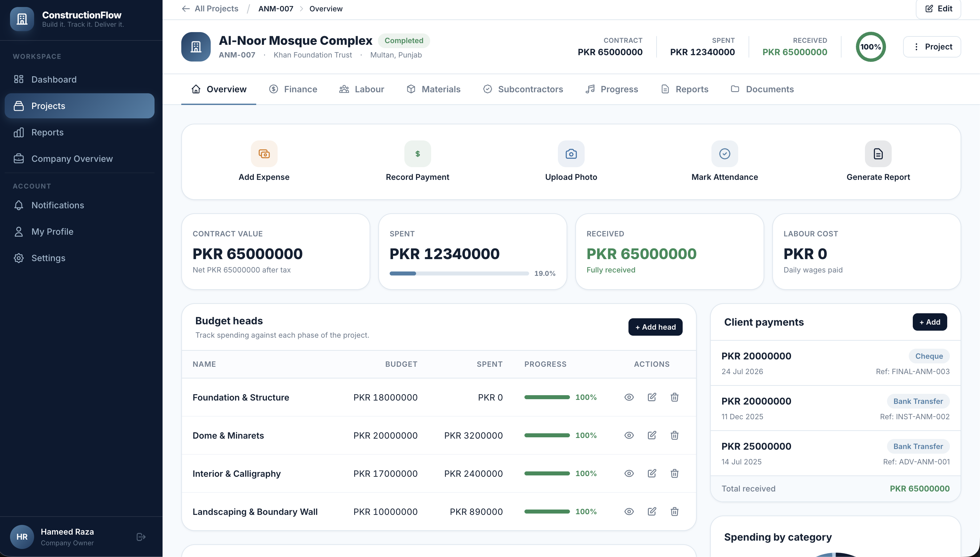Click the Record Payment dollar icon
The width and height of the screenshot is (980, 557).
(x=417, y=154)
